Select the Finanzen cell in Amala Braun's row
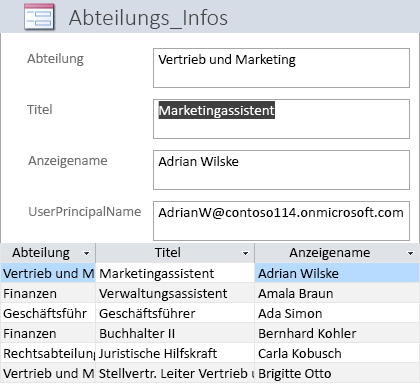The height and width of the screenshot is (384, 420). pyautogui.click(x=48, y=293)
